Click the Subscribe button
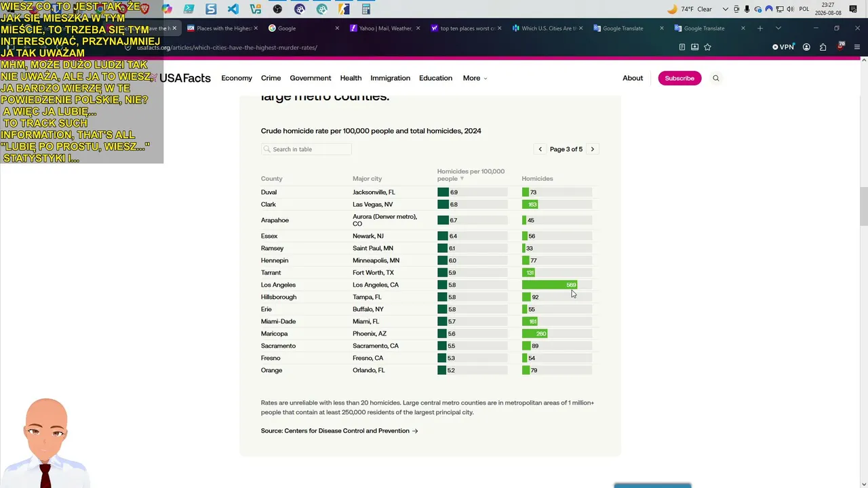This screenshot has height=488, width=868. (x=679, y=78)
